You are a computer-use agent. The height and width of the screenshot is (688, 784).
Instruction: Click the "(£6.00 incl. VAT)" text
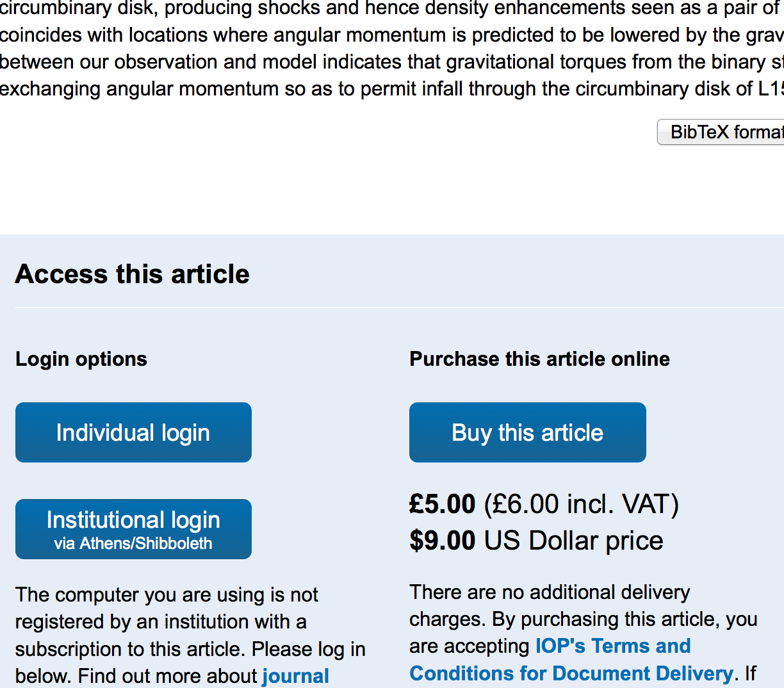pyautogui.click(x=581, y=504)
